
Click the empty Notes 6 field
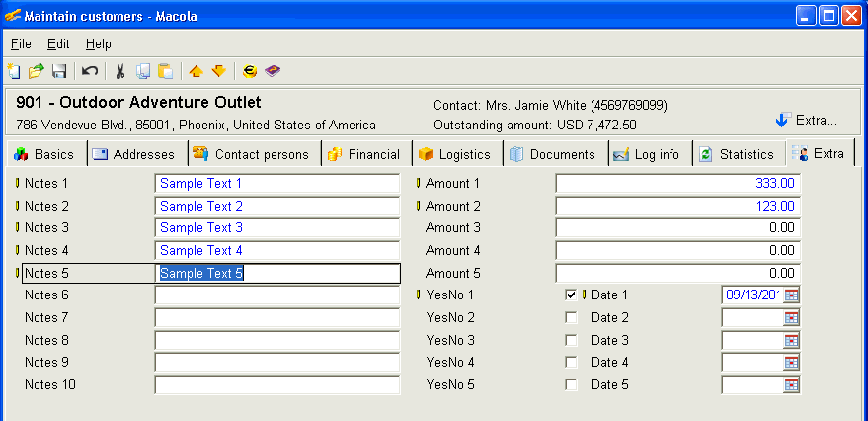[277, 295]
